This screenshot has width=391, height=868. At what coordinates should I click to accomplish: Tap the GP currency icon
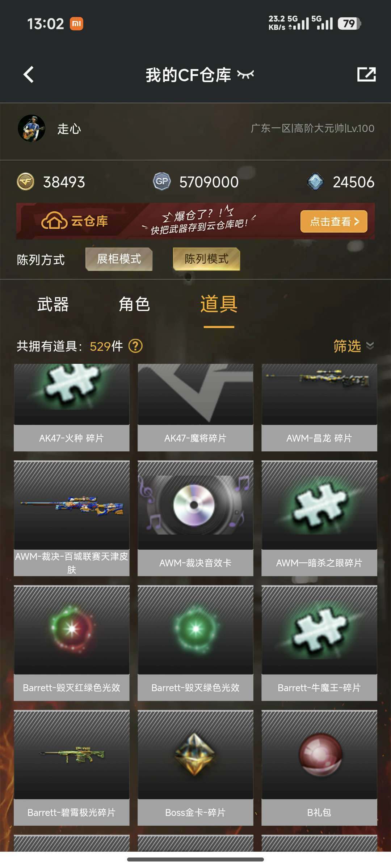(x=162, y=182)
